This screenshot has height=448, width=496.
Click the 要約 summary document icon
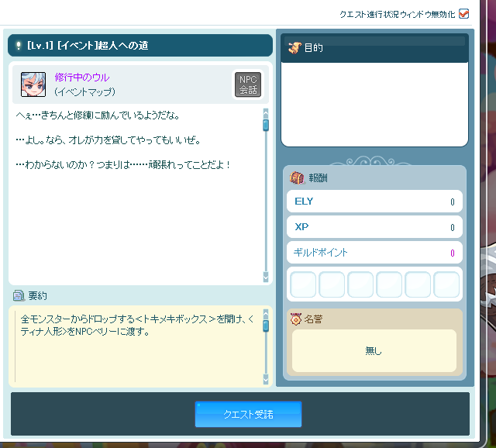click(19, 295)
